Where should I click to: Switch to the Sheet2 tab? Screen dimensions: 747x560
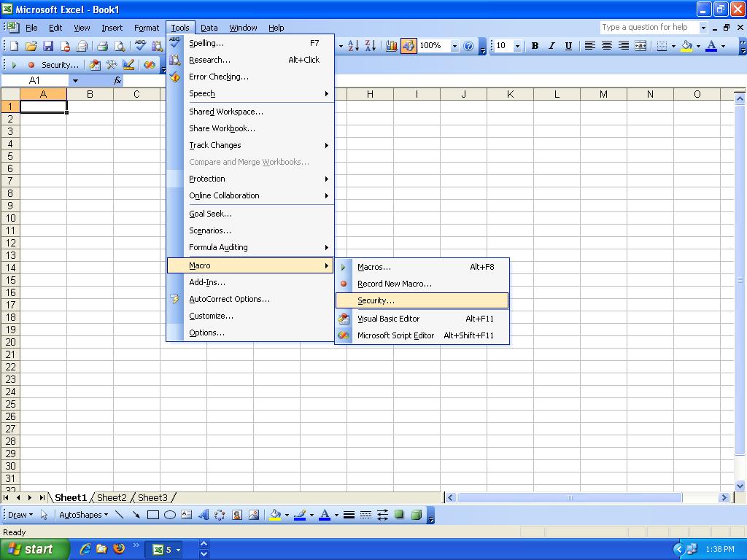pyautogui.click(x=112, y=497)
